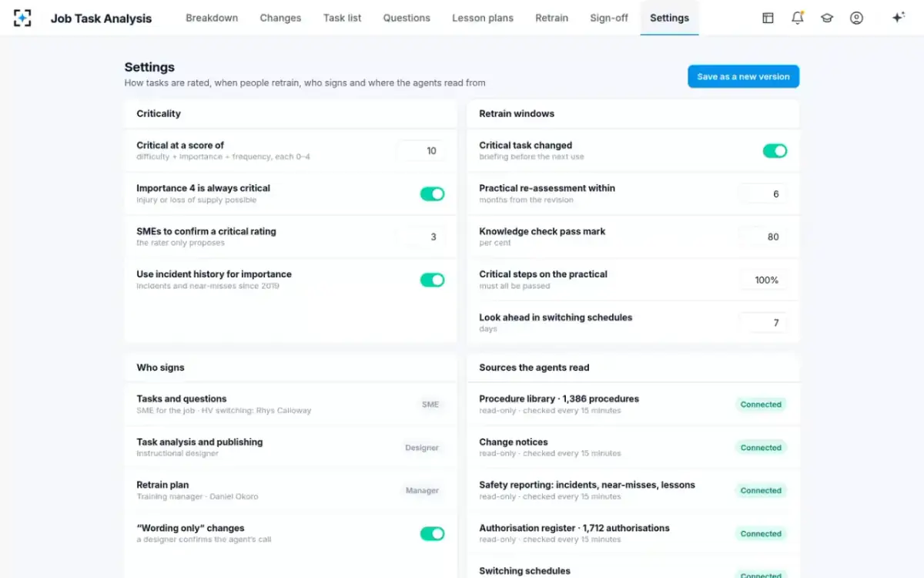Click the SME badge for Tasks and questions
The width and height of the screenshot is (924, 578).
click(x=430, y=405)
